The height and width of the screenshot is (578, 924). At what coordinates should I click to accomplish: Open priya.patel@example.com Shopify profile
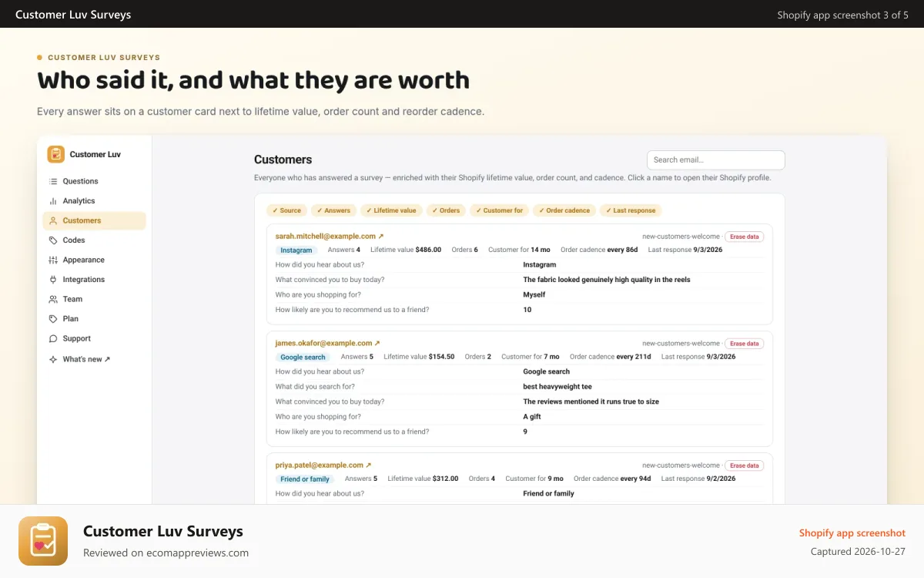click(323, 465)
